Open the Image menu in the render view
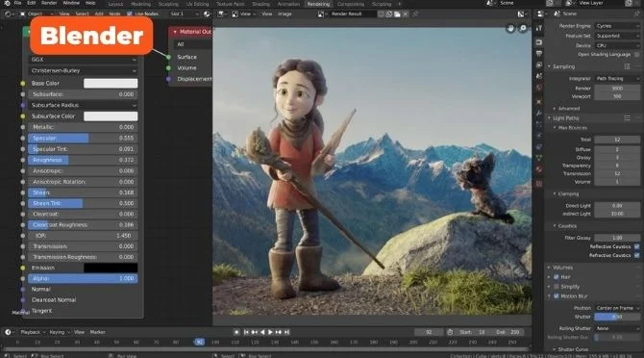 pos(285,13)
